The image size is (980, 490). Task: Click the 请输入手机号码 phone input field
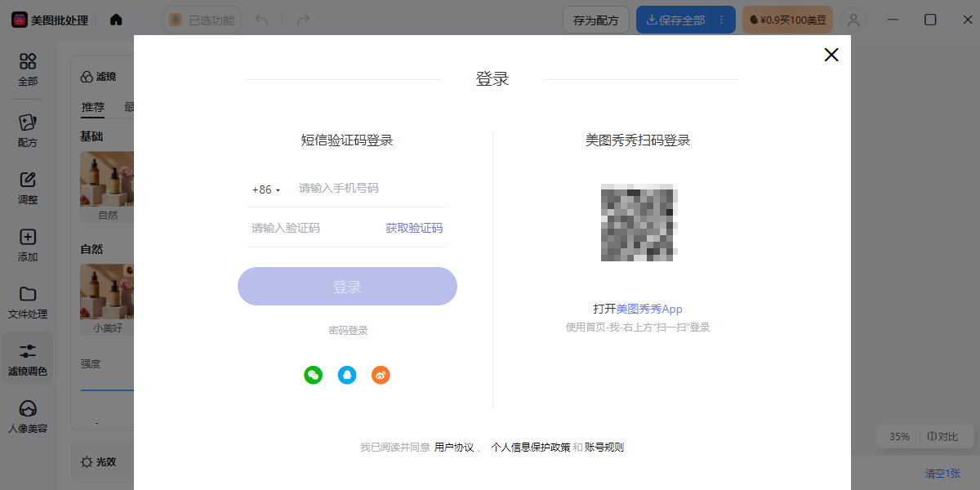click(x=367, y=189)
